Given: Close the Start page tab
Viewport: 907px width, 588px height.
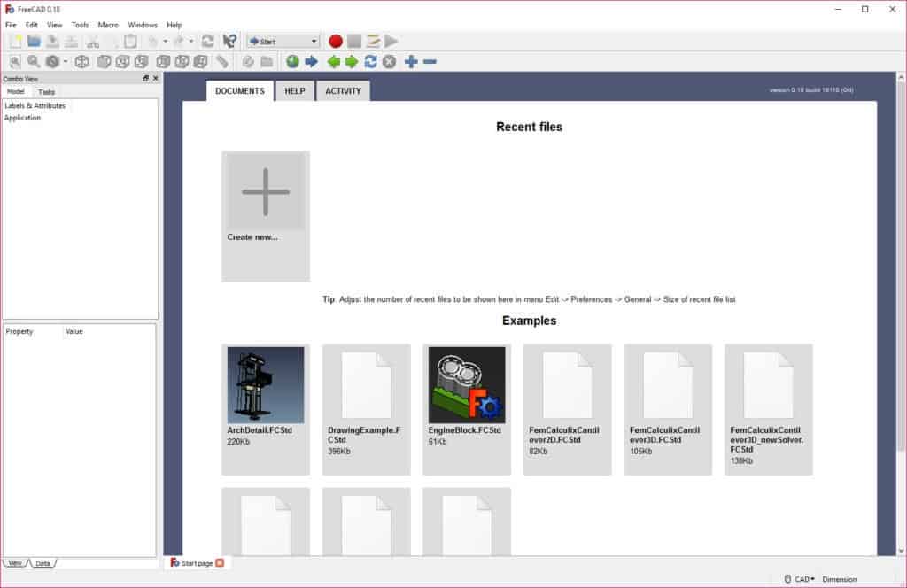Looking at the screenshot, I should click(220, 562).
